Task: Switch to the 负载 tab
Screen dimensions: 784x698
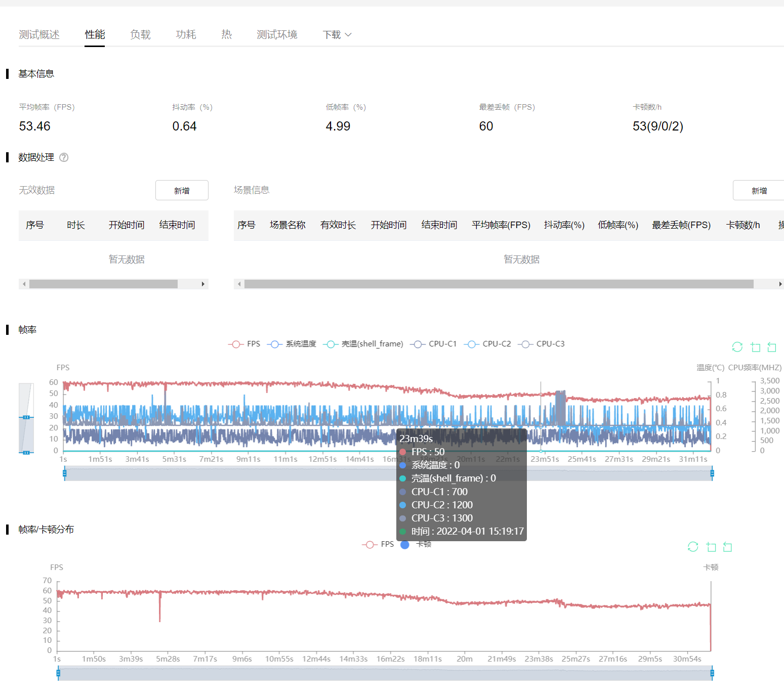Action: [x=140, y=34]
